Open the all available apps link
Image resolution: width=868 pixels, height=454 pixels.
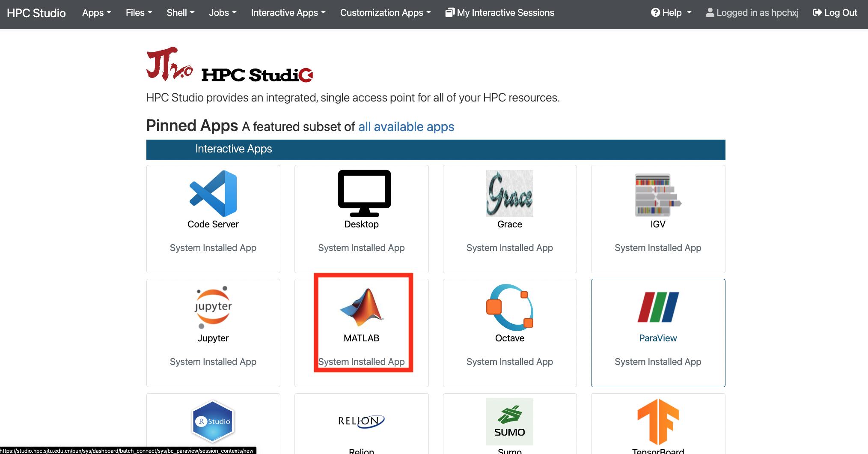[406, 127]
